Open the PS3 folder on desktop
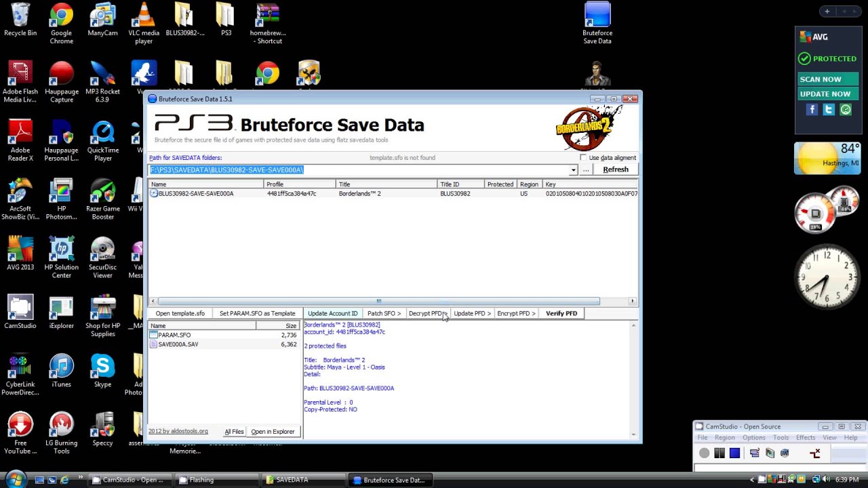The image size is (868, 488). [x=226, y=20]
